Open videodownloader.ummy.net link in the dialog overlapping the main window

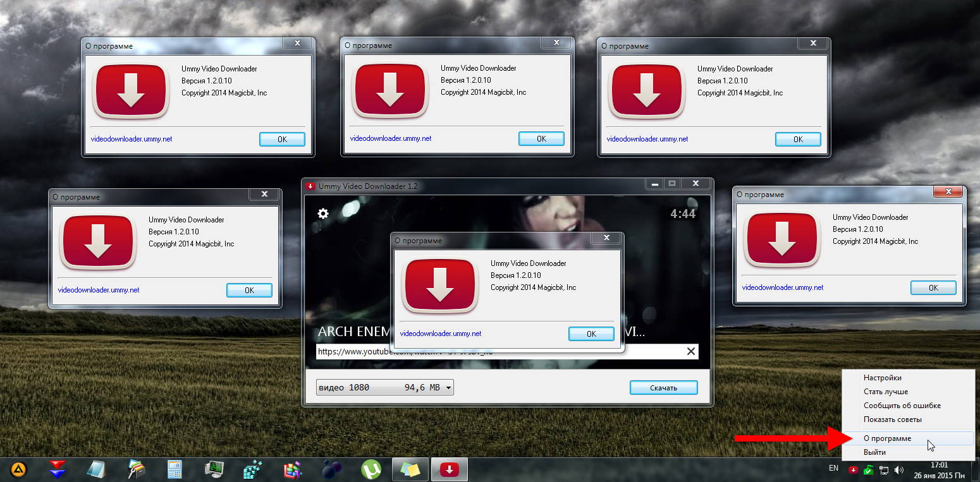[441, 334]
